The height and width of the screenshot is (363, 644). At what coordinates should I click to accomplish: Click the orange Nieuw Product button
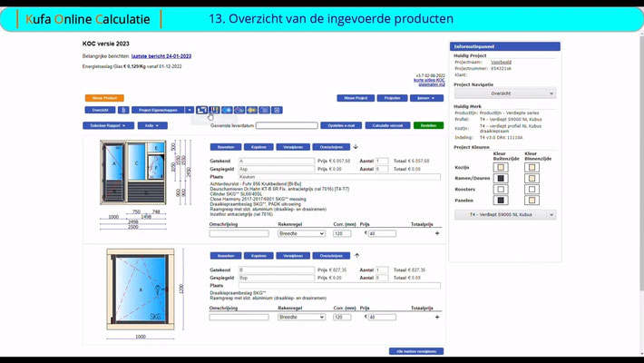pyautogui.click(x=104, y=98)
